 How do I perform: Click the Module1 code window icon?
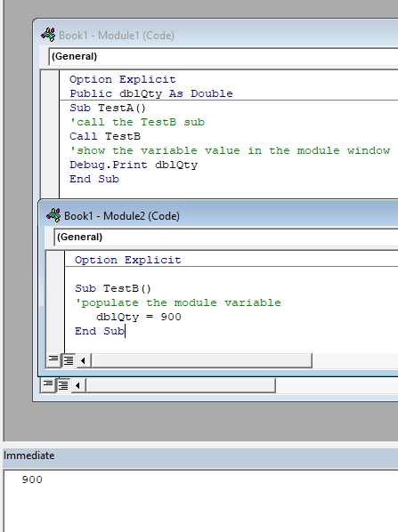48,35
